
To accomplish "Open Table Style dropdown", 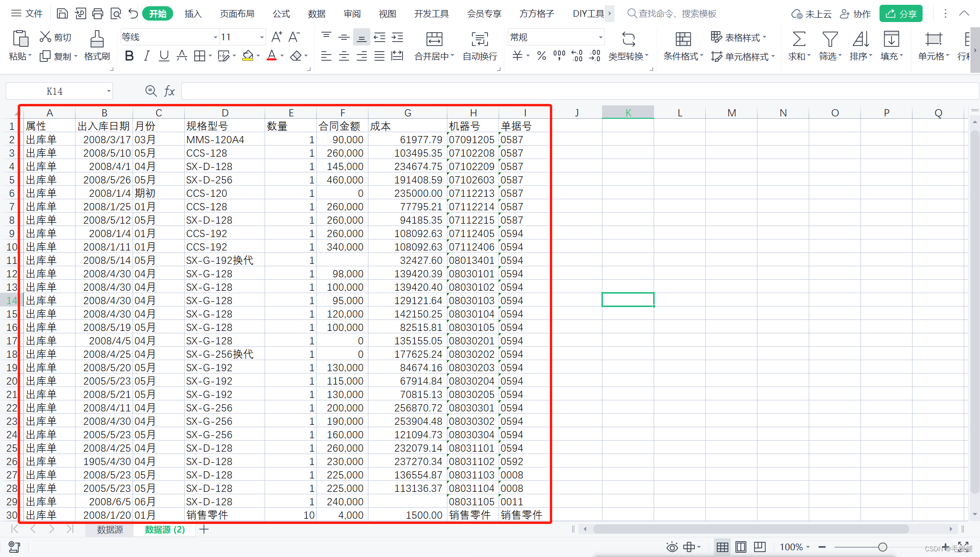I will 739,37.
